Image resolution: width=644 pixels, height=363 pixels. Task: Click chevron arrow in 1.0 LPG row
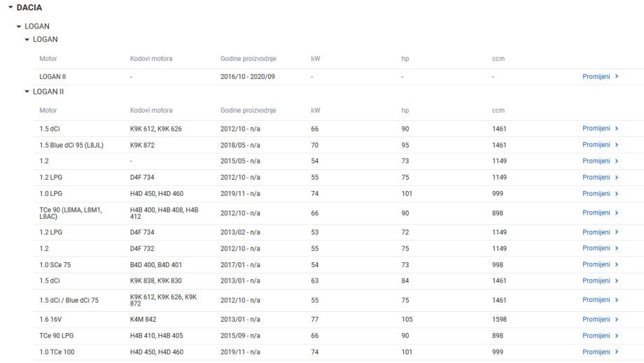[x=617, y=193]
